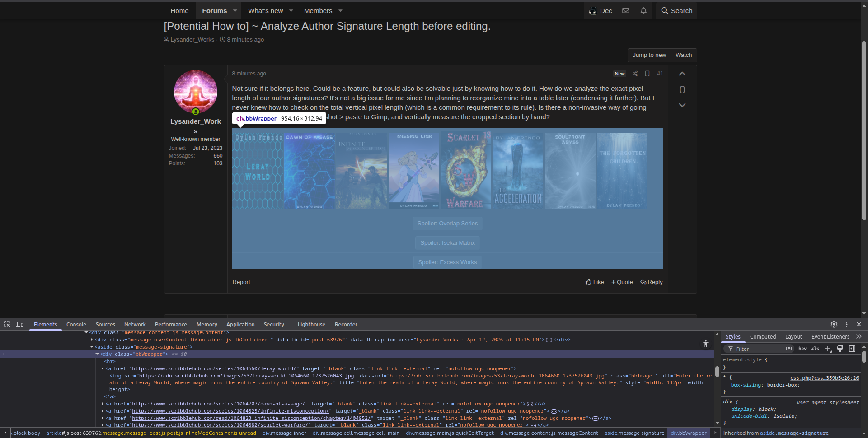The height and width of the screenshot is (438, 868).
Task: Switch to the Console tab
Action: pos(76,324)
